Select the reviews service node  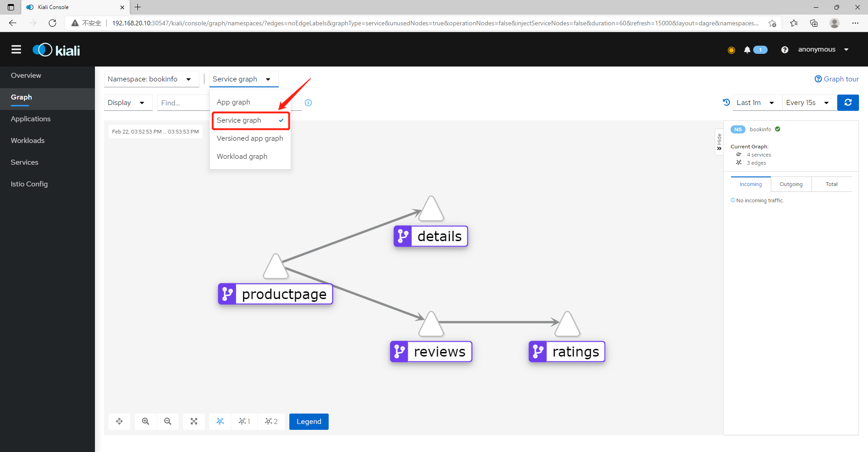click(x=431, y=352)
